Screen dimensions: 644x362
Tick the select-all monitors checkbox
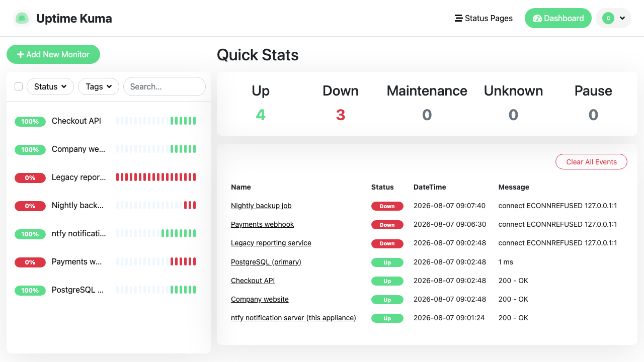(x=19, y=86)
